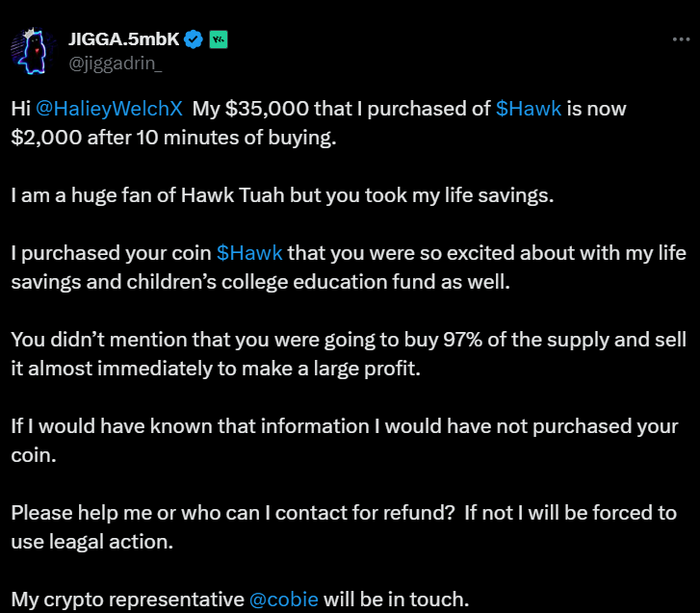Click the "make a large profit." line
The height and width of the screenshot is (613, 700).
pos(216,369)
